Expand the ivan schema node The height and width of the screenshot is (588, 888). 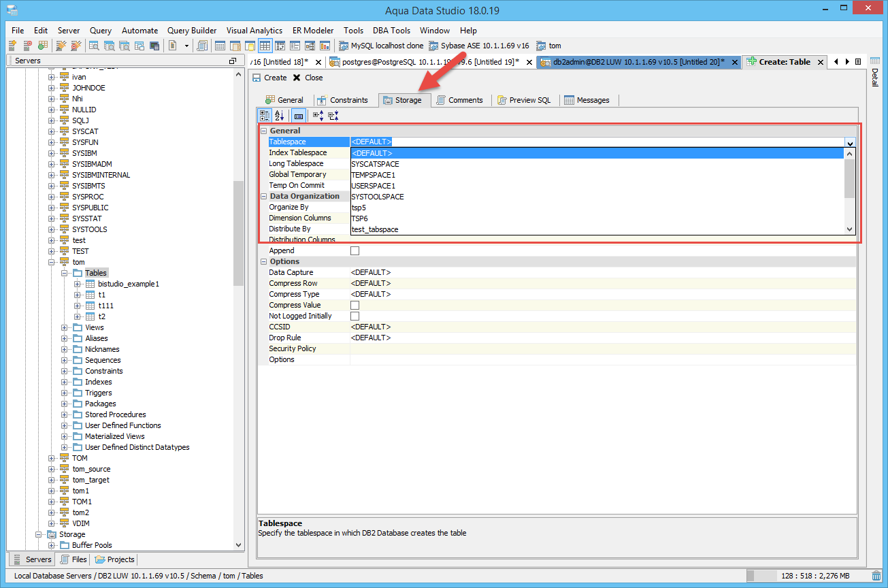pyautogui.click(x=52, y=77)
